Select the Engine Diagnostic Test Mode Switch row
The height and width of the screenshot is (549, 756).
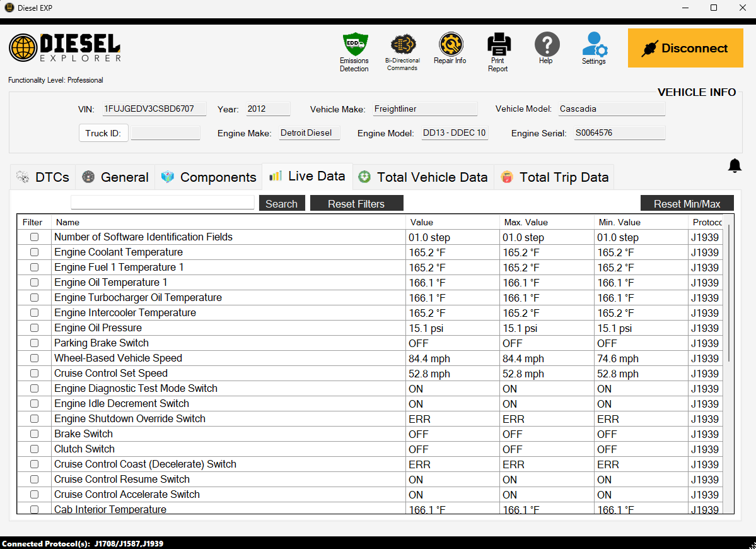point(370,388)
